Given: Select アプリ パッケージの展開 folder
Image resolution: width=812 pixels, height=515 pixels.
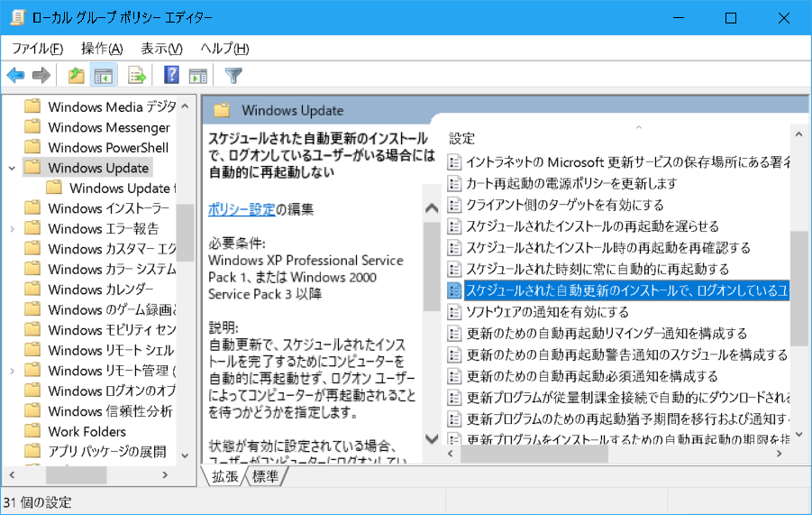Looking at the screenshot, I should (x=107, y=451).
